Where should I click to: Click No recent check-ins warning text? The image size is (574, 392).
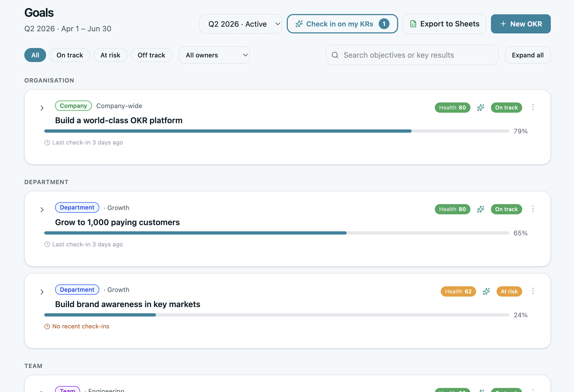tap(81, 326)
